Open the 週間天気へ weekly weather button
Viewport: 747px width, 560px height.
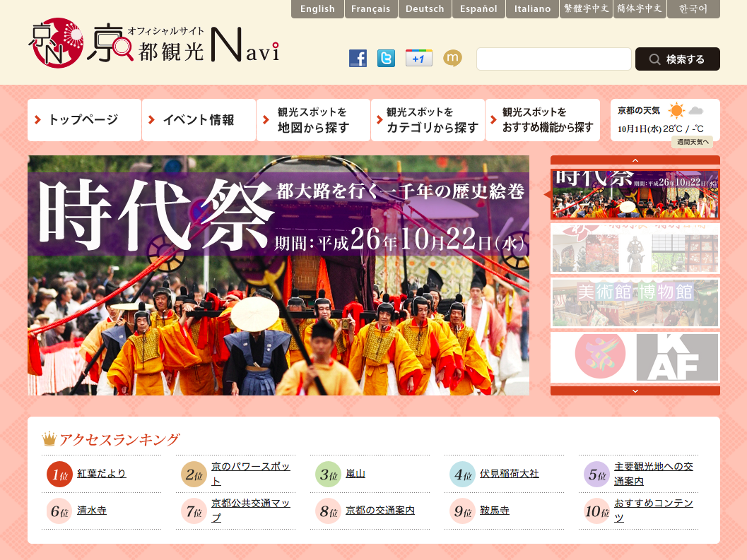tap(693, 141)
